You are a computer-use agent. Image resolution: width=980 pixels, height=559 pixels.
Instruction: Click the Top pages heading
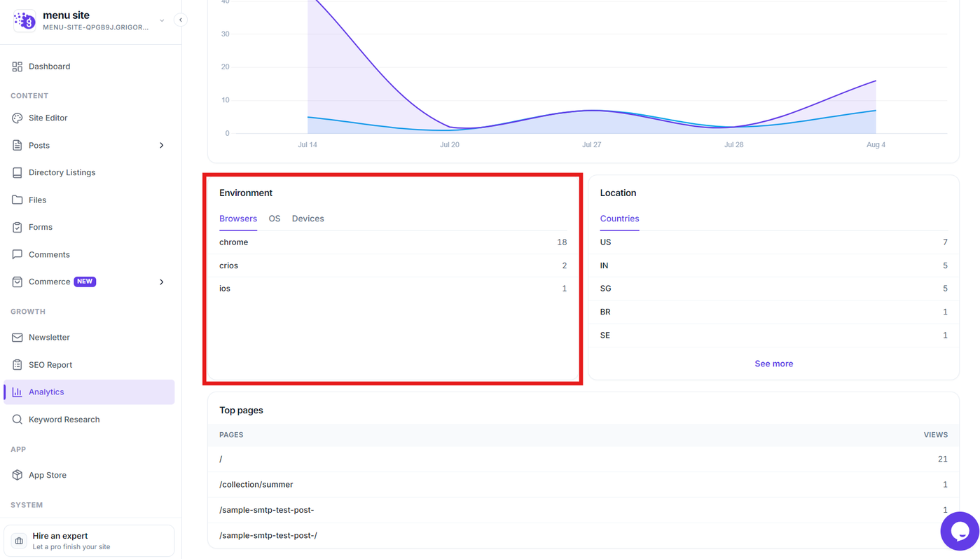pos(241,410)
